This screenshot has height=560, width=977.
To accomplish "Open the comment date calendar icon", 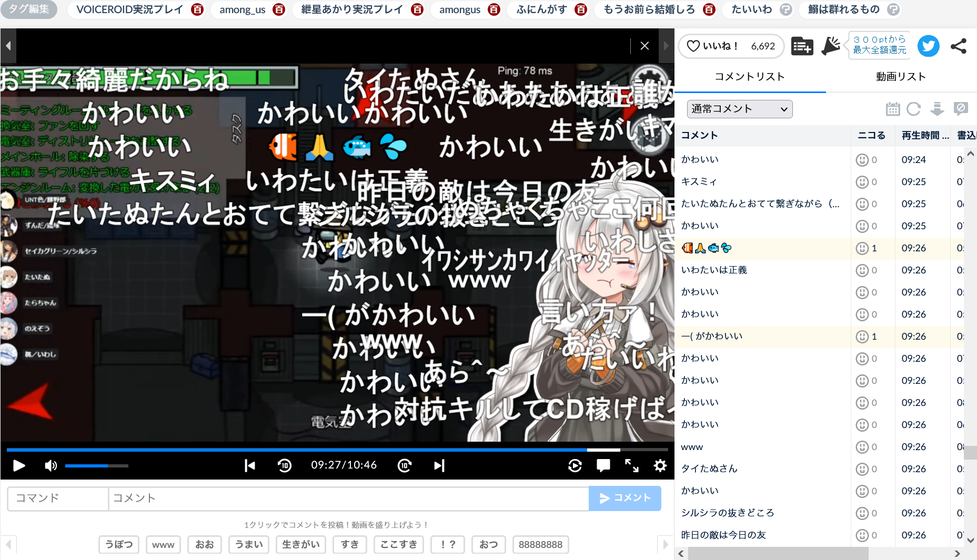I will point(893,109).
